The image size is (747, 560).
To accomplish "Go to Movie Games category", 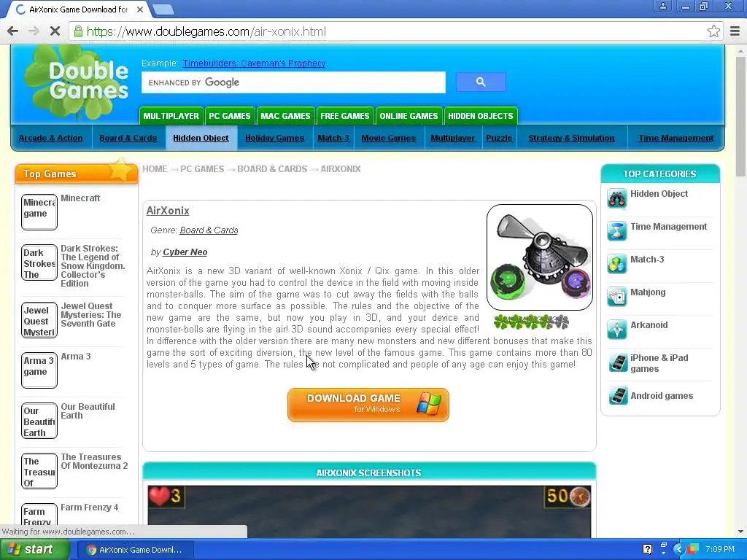I will click(389, 138).
